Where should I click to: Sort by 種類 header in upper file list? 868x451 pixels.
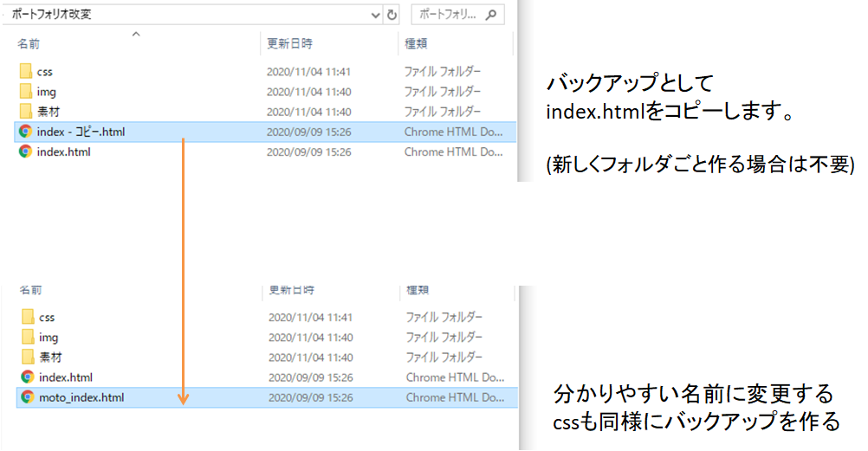416,43
